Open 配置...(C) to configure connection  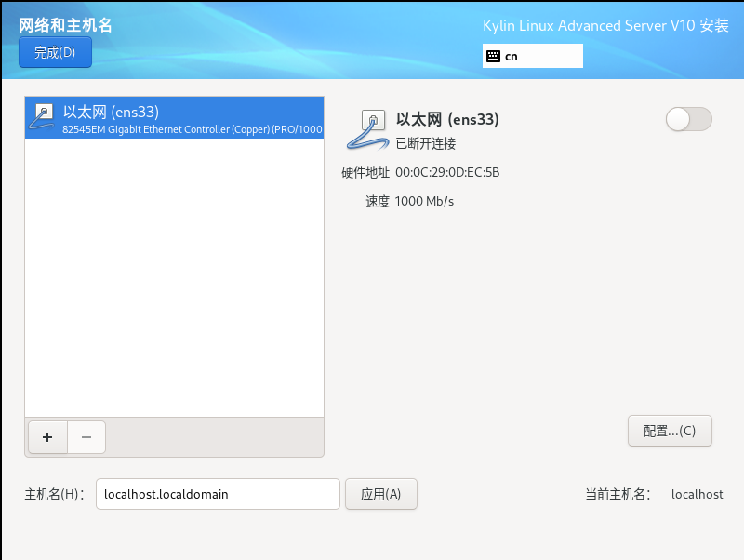click(x=670, y=431)
